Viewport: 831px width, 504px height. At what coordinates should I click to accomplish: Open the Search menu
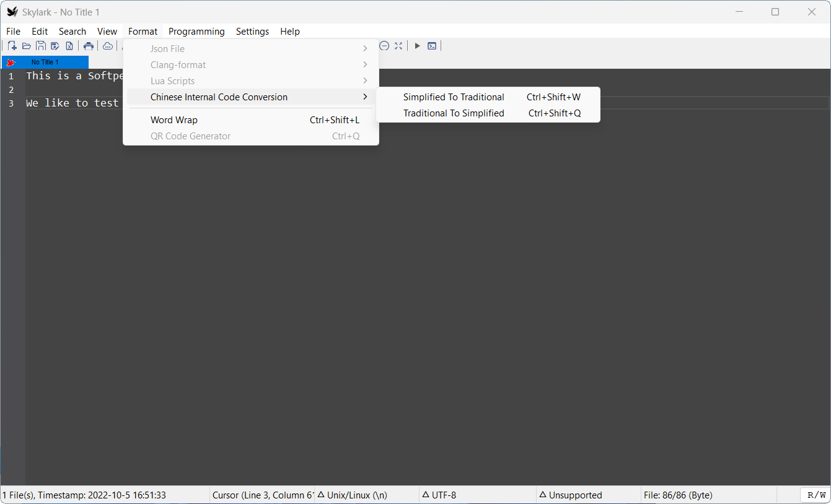(x=73, y=31)
